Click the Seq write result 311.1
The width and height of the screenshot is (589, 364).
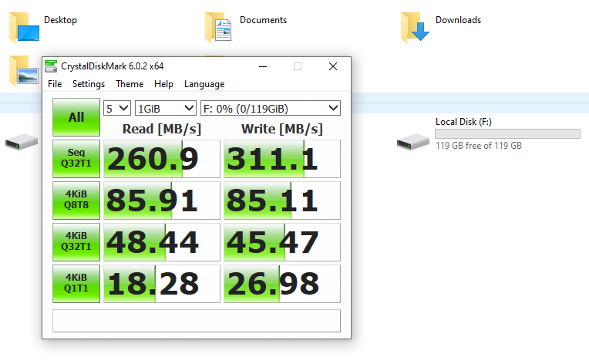[282, 159]
